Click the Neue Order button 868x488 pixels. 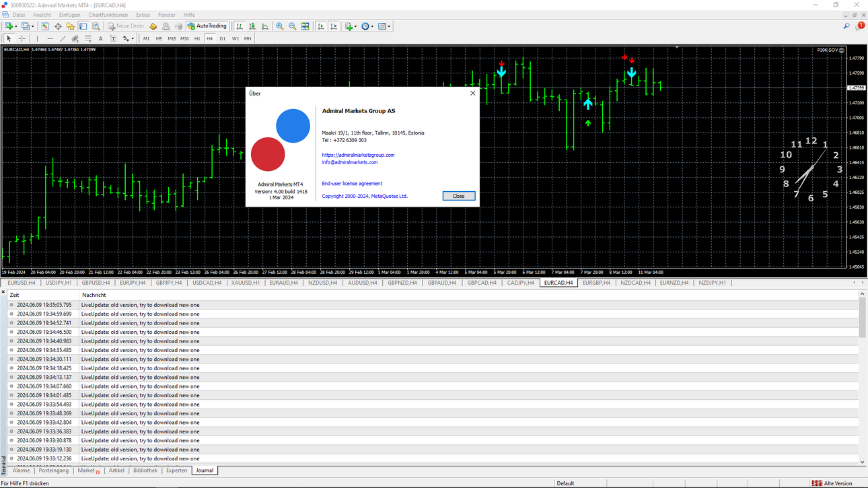(126, 26)
